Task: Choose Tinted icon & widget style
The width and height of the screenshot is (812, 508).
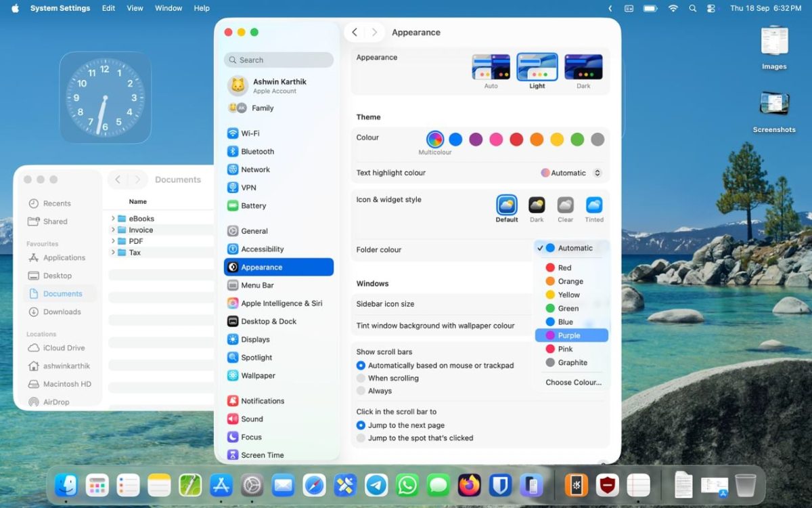Action: [x=594, y=209]
